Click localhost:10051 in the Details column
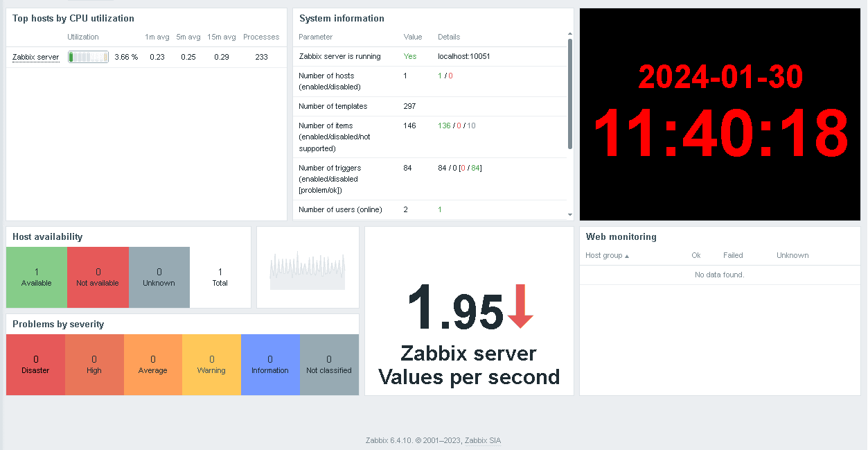The height and width of the screenshot is (450, 868). point(464,56)
